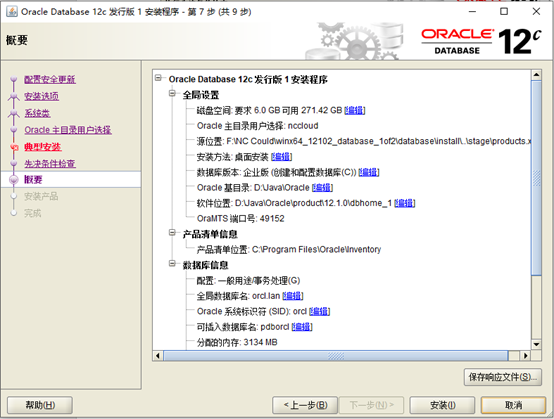The height and width of the screenshot is (419, 554).
Task: Go back with 上一步(B) button
Action: tap(305, 405)
